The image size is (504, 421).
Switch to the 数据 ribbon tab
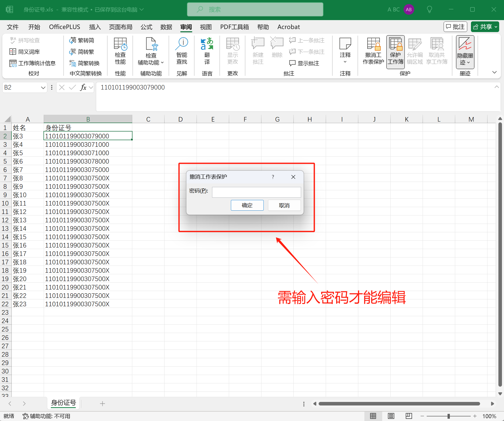coord(166,27)
